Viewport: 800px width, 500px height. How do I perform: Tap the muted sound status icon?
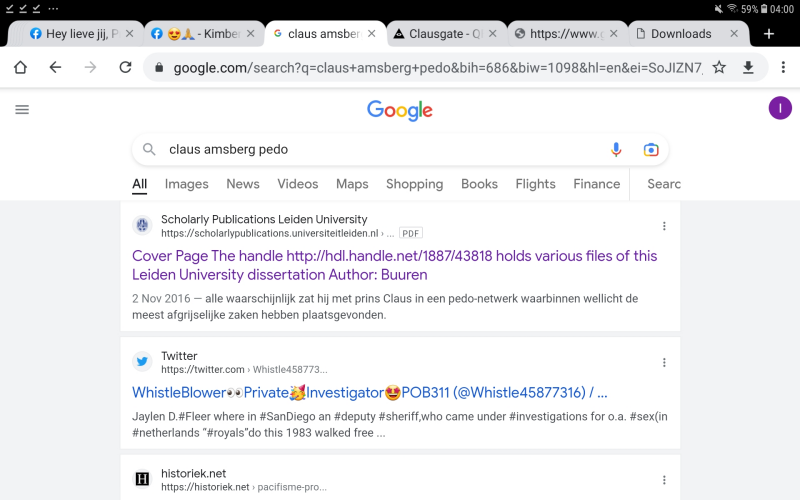click(x=718, y=9)
